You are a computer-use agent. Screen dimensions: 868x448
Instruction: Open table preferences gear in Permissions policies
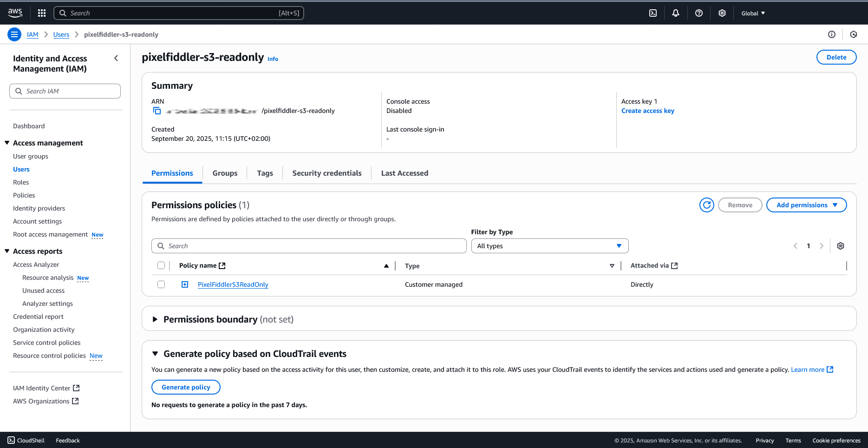coord(840,246)
